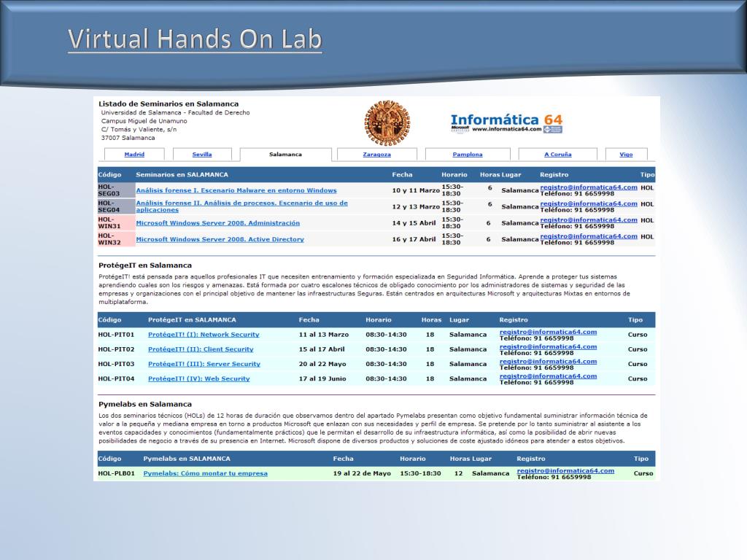Click the '15 al 17 Abril' date cell
747x560 pixels.
click(x=322, y=349)
